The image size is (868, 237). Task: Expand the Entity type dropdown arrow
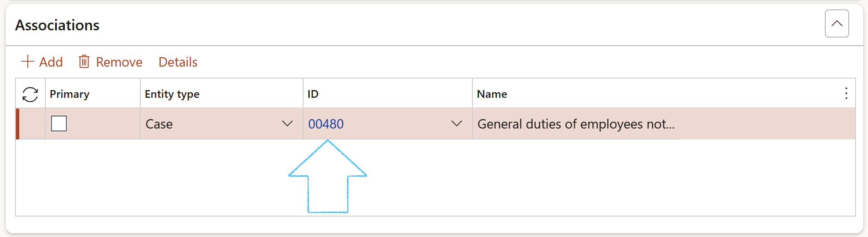(x=287, y=124)
